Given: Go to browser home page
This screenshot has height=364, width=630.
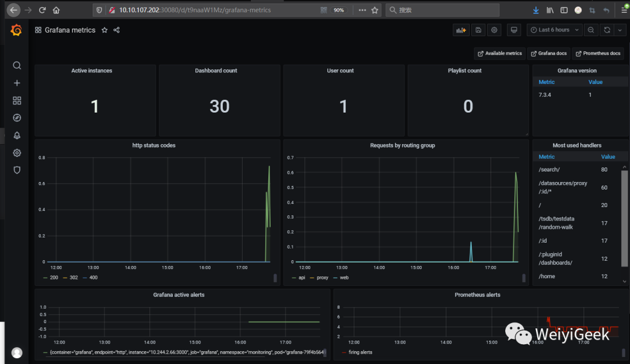Looking at the screenshot, I should [x=56, y=10].
